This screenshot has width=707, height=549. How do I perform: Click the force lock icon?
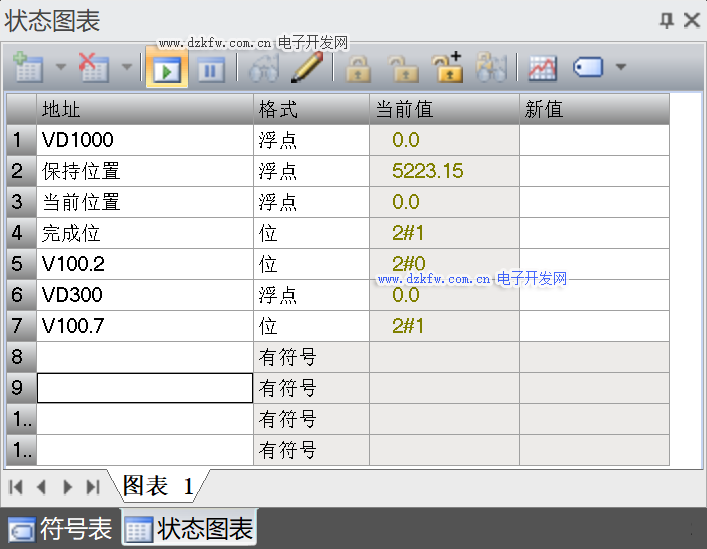pyautogui.click(x=358, y=68)
